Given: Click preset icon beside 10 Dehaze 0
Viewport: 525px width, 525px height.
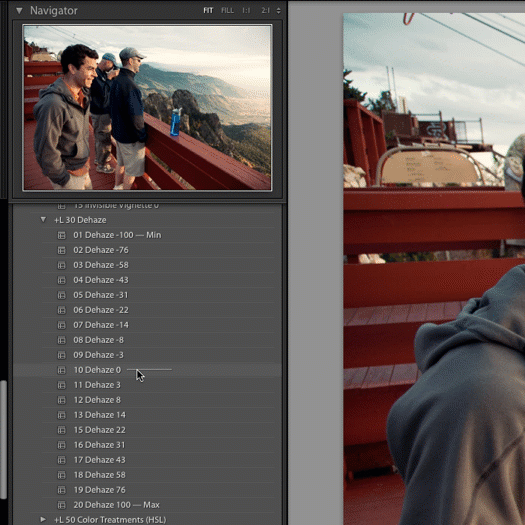Looking at the screenshot, I should pyautogui.click(x=62, y=370).
